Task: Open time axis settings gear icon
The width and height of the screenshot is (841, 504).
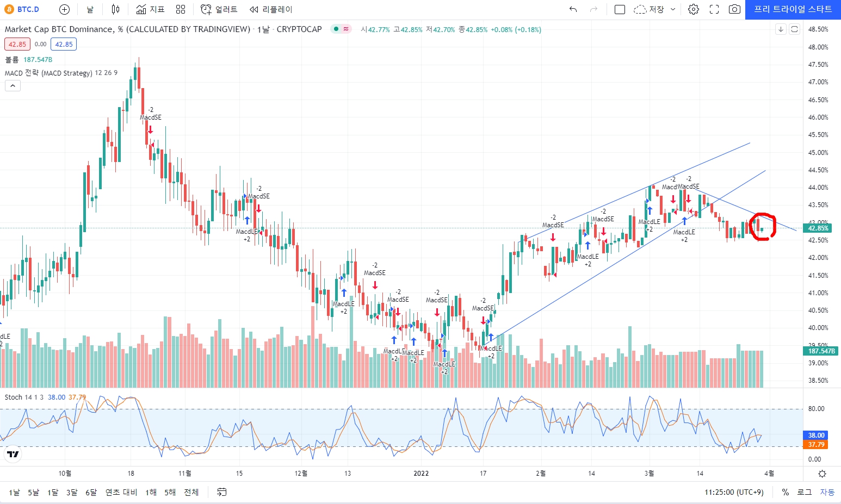Action: click(x=822, y=474)
